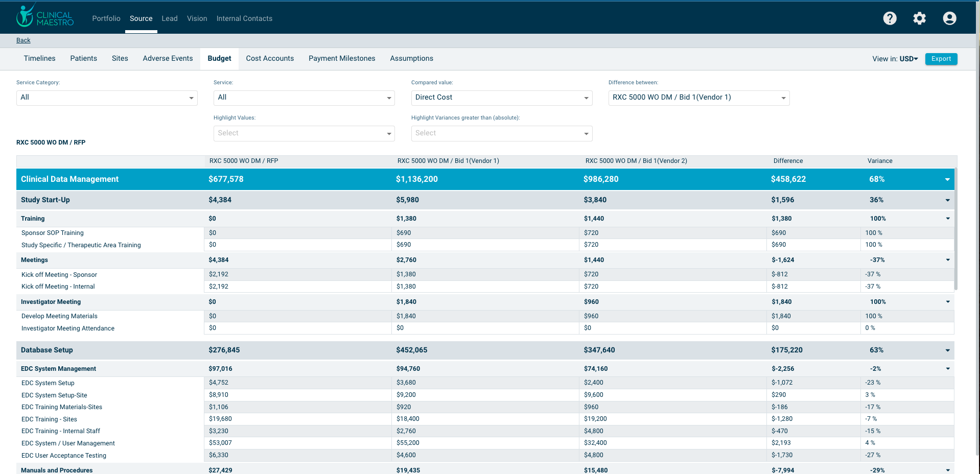This screenshot has height=474, width=980.
Task: Open the Portfolio menu item
Action: click(x=106, y=18)
